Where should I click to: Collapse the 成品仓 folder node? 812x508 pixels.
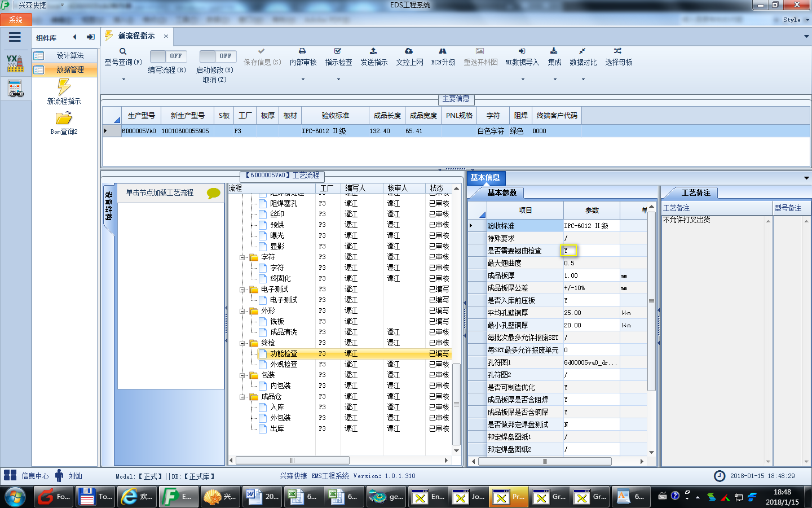[x=243, y=397]
